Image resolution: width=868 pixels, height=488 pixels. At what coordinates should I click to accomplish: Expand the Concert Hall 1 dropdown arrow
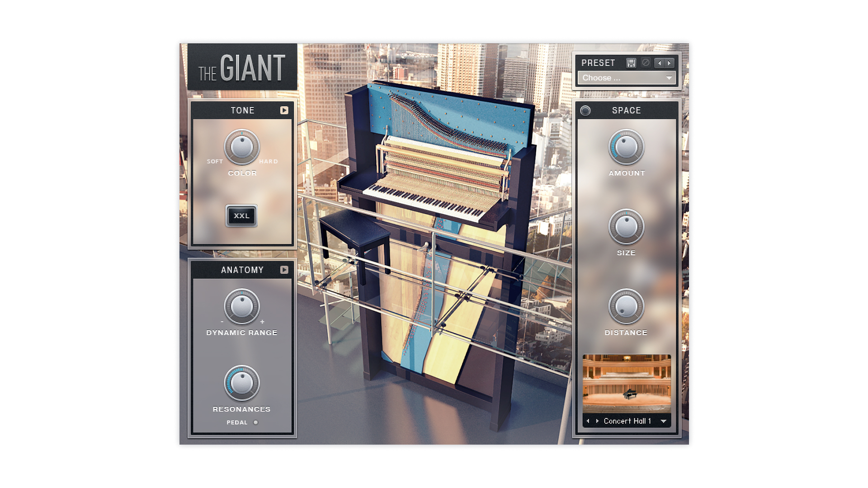tap(663, 421)
